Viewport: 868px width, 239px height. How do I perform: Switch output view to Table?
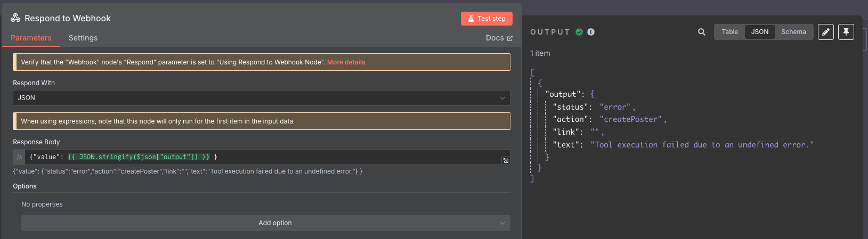point(729,32)
